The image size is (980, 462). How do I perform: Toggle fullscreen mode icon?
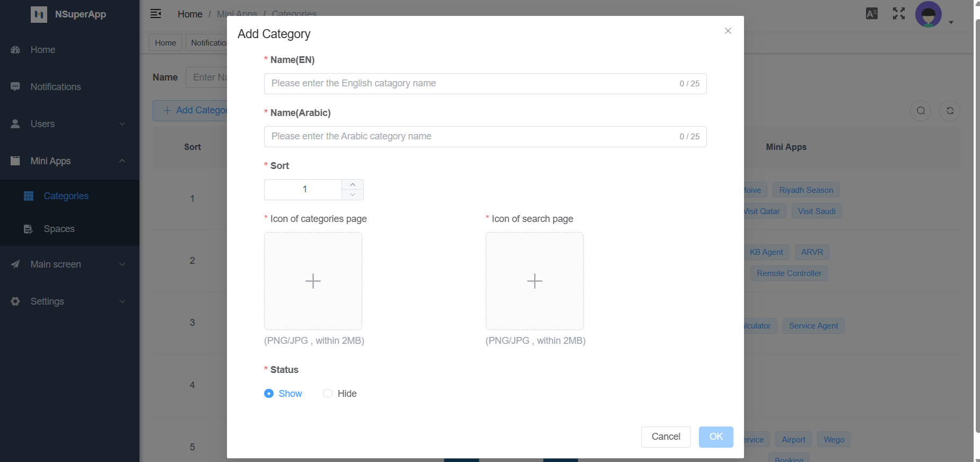pos(898,14)
